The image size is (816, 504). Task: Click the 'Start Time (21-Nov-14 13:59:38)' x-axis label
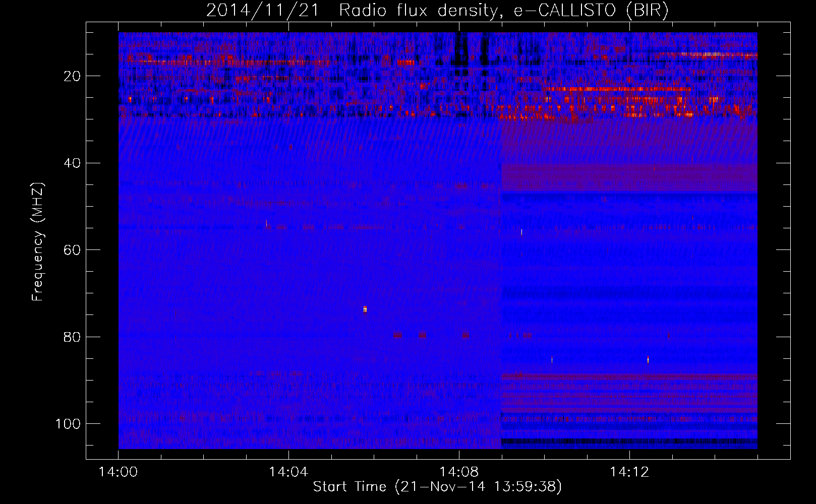click(x=437, y=487)
